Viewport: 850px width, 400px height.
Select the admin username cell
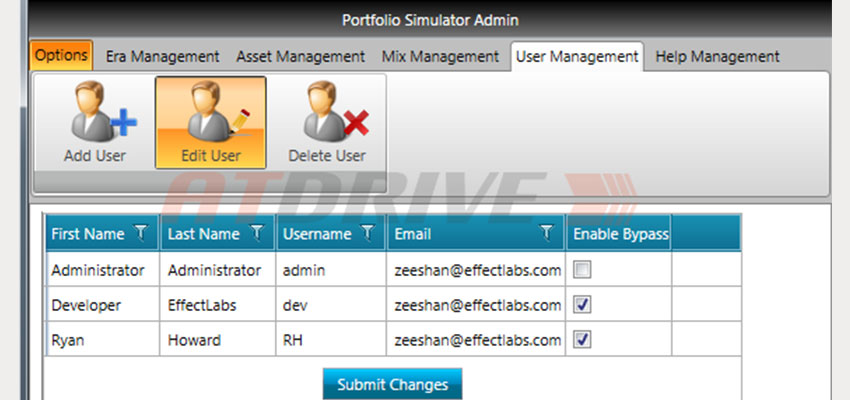(331, 270)
